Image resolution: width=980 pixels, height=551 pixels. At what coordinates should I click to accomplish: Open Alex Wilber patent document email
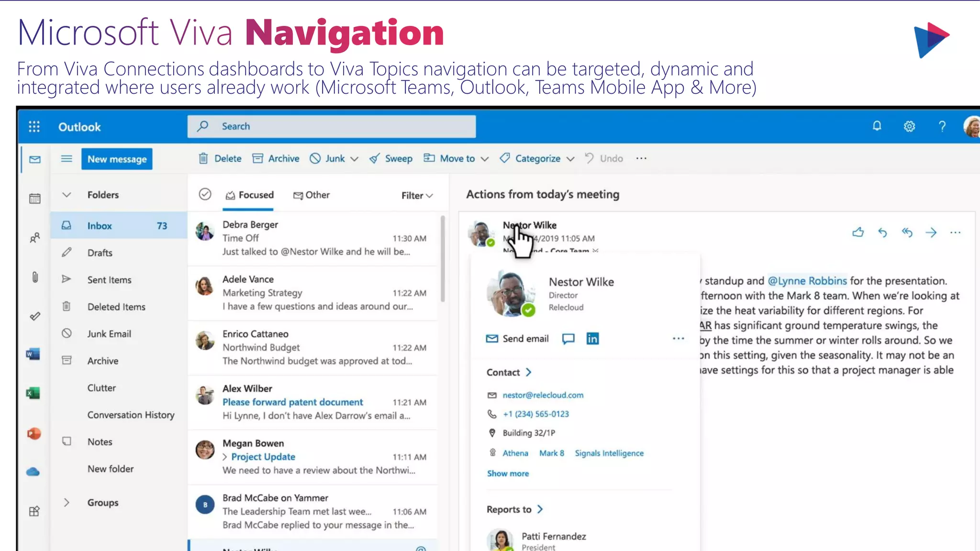point(313,402)
